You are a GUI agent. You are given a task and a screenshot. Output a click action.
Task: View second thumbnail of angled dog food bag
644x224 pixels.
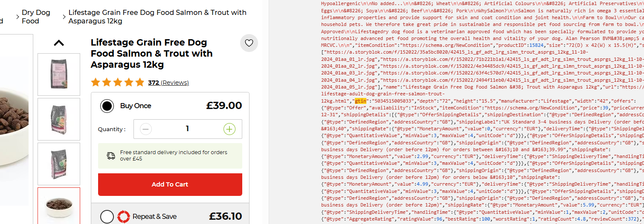(x=59, y=119)
